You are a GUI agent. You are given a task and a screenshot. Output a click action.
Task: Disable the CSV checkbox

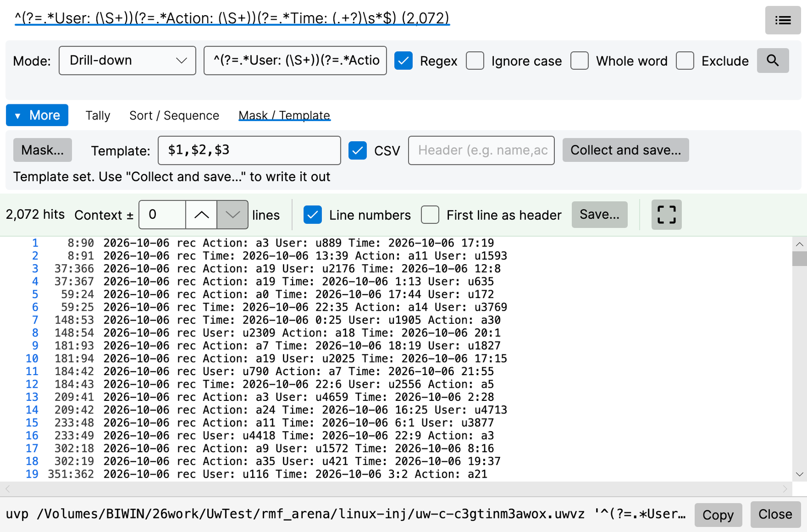pyautogui.click(x=358, y=150)
